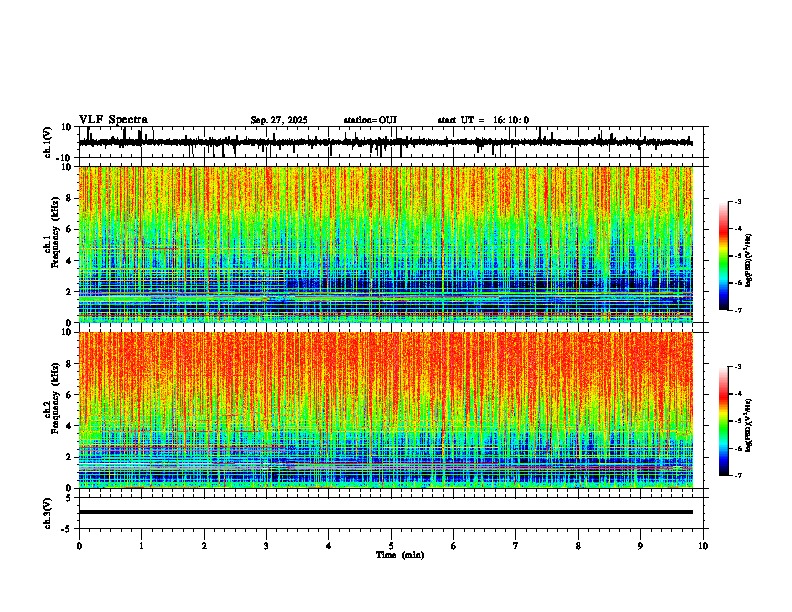Image resolution: width=792 pixels, height=612 pixels.
Task: Click the date "Sep. 27, 2025"
Action: pos(279,120)
